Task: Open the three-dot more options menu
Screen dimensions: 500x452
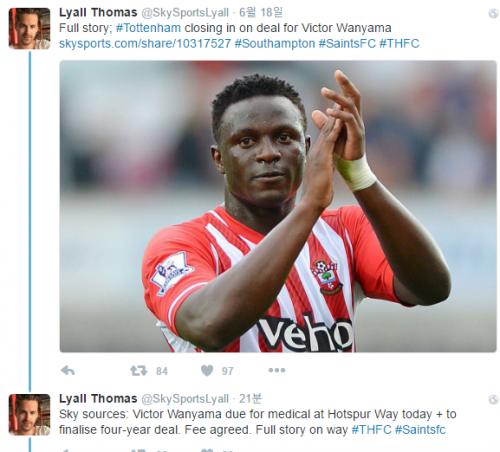Action: pos(277,370)
